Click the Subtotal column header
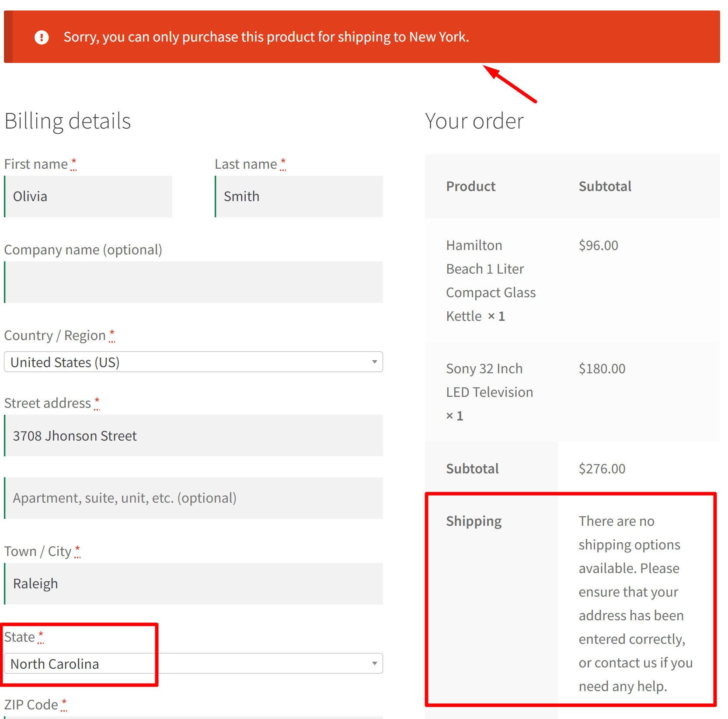Viewport: 728px width, 719px height. (605, 186)
